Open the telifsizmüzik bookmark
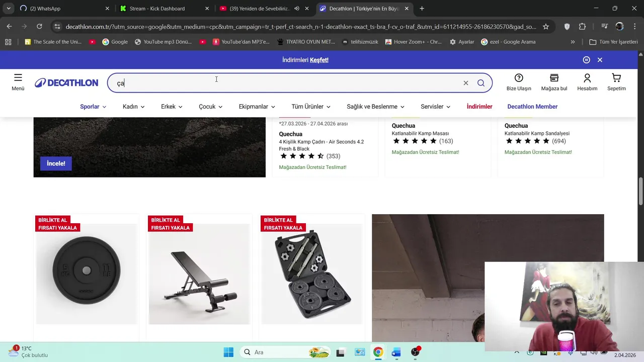The width and height of the screenshot is (644, 362). pyautogui.click(x=360, y=42)
